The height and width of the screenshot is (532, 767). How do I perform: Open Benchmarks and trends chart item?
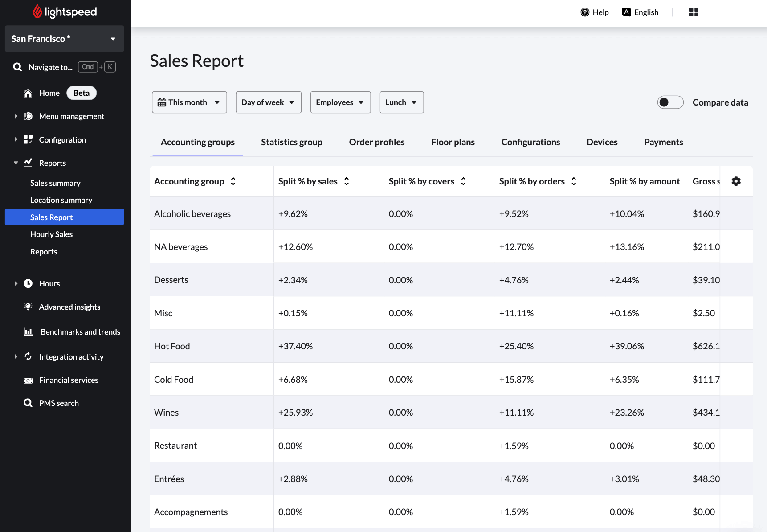[80, 332]
